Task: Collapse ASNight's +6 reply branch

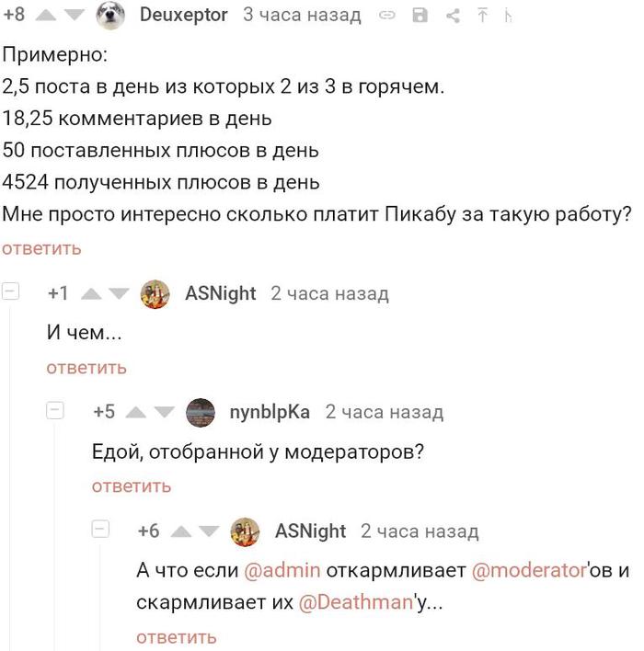Action: pos(100,530)
